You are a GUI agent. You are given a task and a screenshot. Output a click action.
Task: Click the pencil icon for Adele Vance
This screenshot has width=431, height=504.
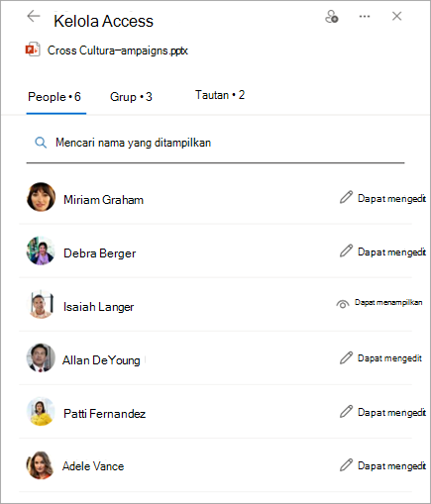pyautogui.click(x=346, y=464)
